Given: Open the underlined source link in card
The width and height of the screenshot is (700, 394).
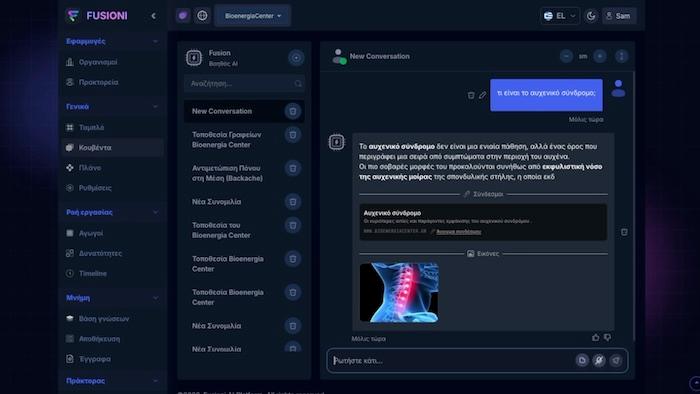Looking at the screenshot, I should click(458, 232).
